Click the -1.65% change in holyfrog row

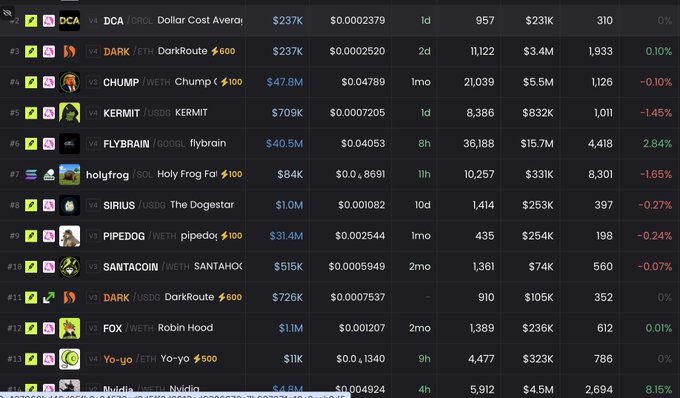point(656,175)
